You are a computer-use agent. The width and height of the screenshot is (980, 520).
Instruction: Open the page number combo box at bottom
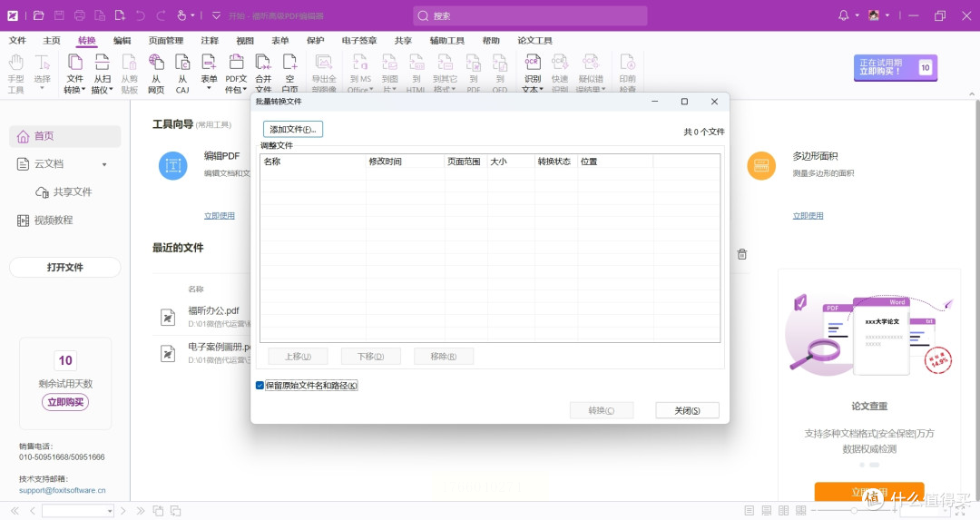(78, 511)
